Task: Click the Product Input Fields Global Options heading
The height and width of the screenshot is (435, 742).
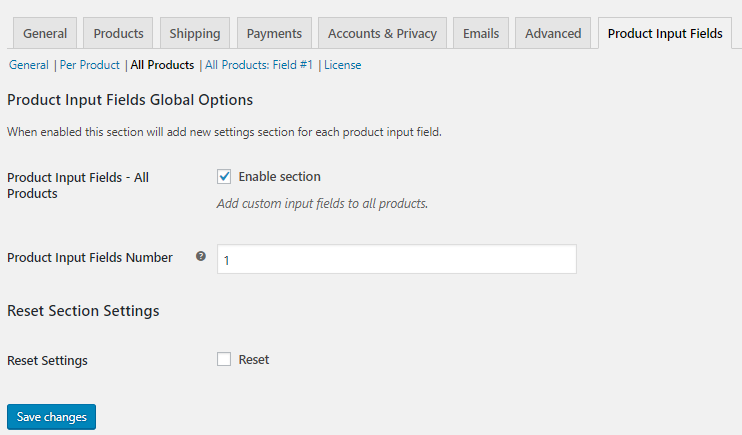Action: [130, 100]
